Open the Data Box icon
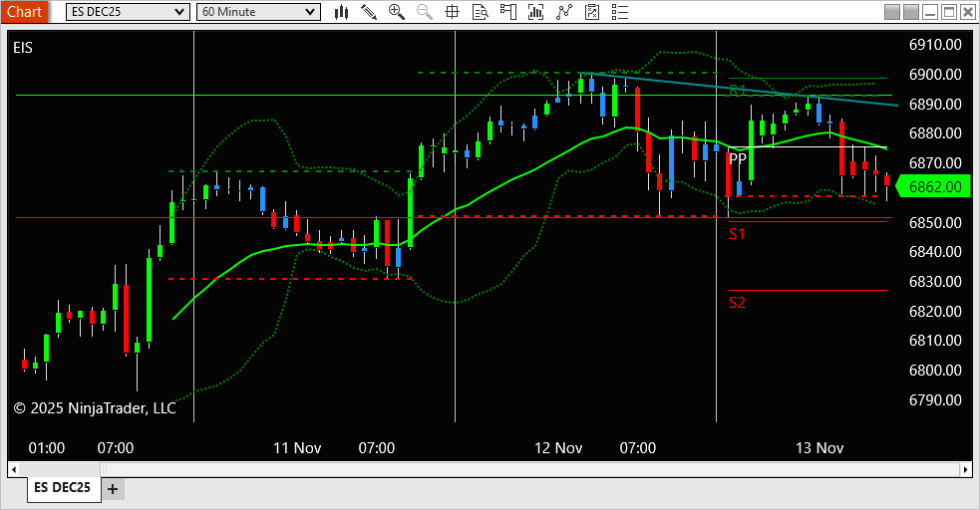 480,12
